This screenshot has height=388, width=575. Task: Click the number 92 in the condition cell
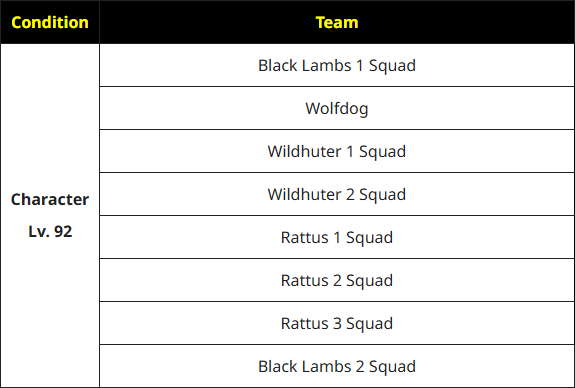click(63, 231)
